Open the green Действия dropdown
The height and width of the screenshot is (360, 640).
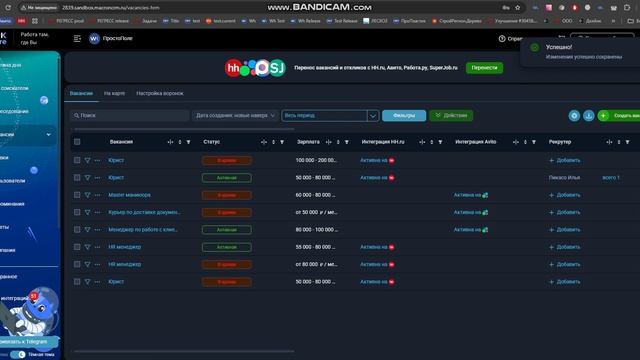tap(451, 116)
